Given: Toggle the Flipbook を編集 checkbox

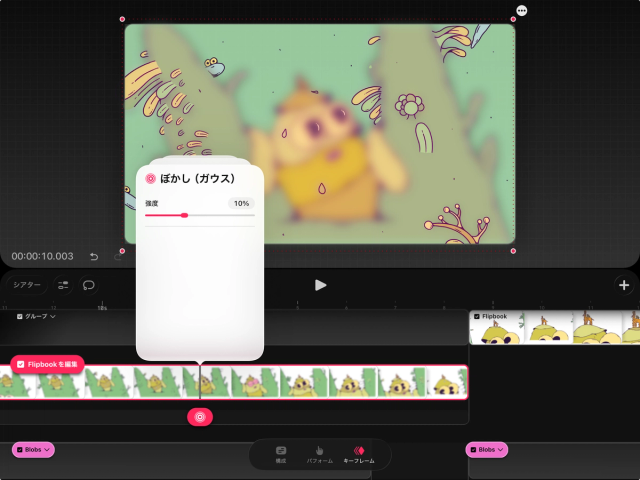Looking at the screenshot, I should [x=21, y=364].
